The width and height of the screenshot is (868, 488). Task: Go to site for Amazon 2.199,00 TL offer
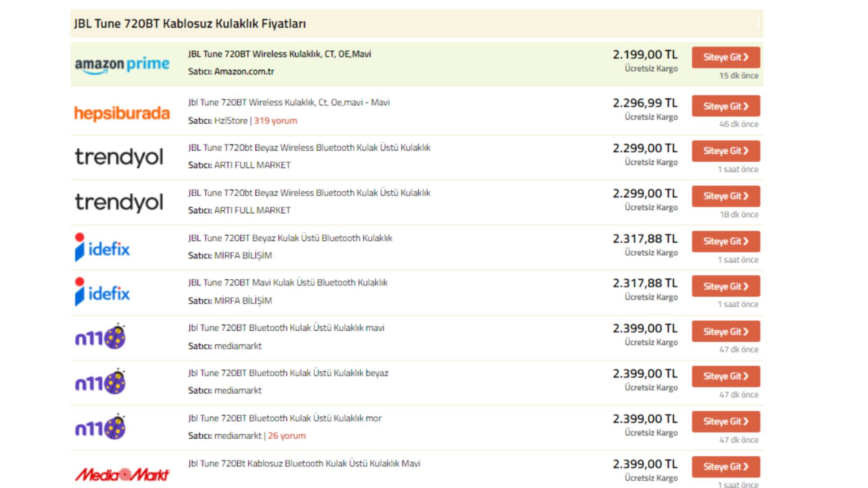point(726,57)
